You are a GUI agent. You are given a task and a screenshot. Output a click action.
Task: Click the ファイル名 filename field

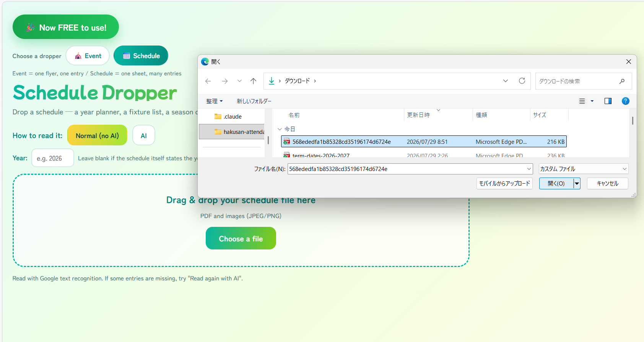(x=407, y=169)
